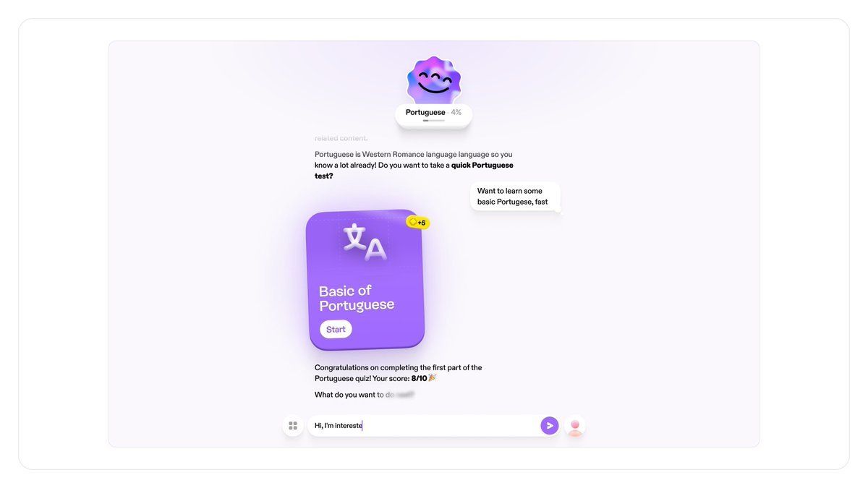Open the user profile avatar

(575, 426)
